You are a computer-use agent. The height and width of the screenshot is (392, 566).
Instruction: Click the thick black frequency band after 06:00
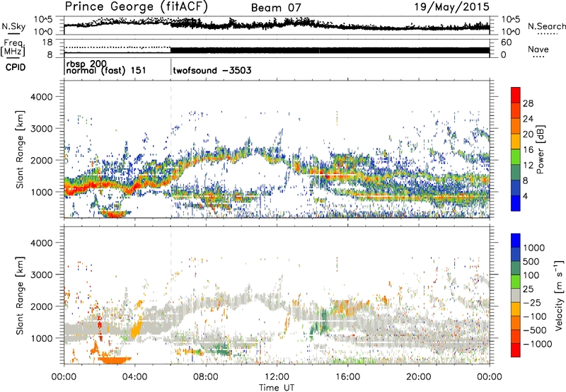[x=330, y=50]
